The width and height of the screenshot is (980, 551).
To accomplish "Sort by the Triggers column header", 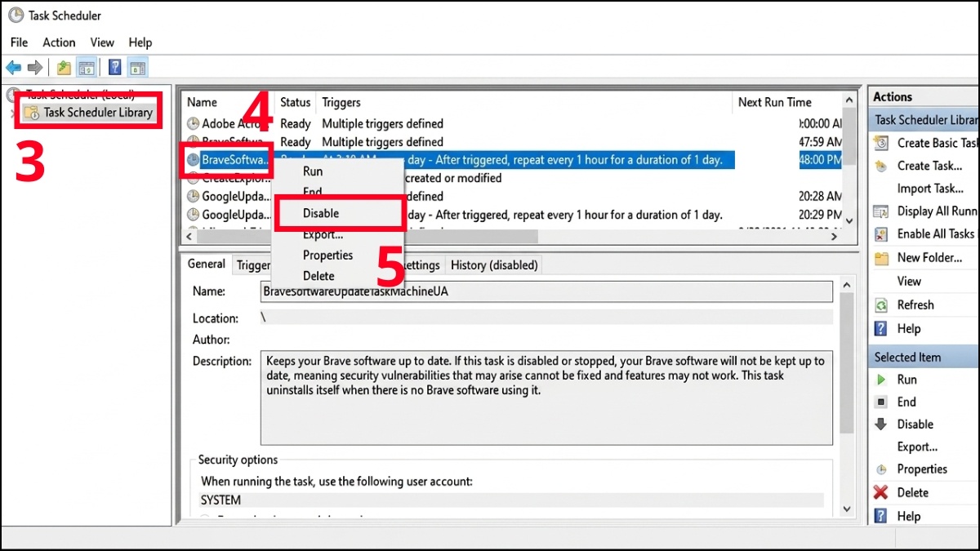I will pos(524,102).
